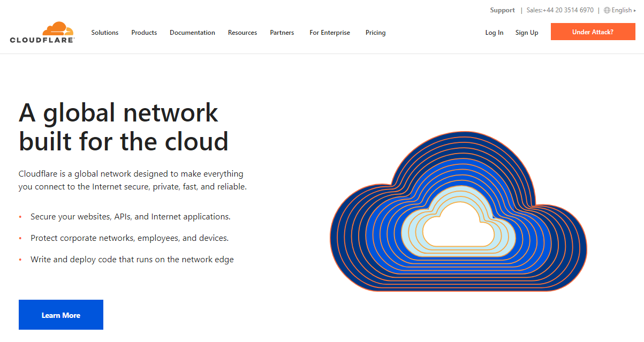Go to Documentation
644x342 pixels.
coord(192,33)
